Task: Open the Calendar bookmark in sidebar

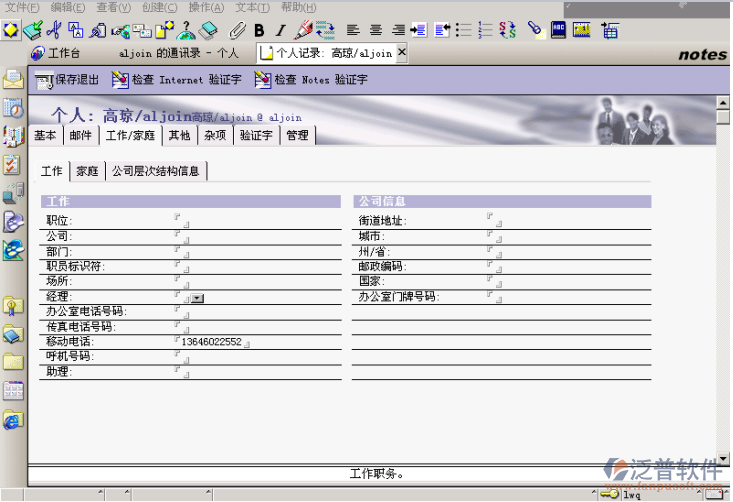Action: click(x=13, y=108)
